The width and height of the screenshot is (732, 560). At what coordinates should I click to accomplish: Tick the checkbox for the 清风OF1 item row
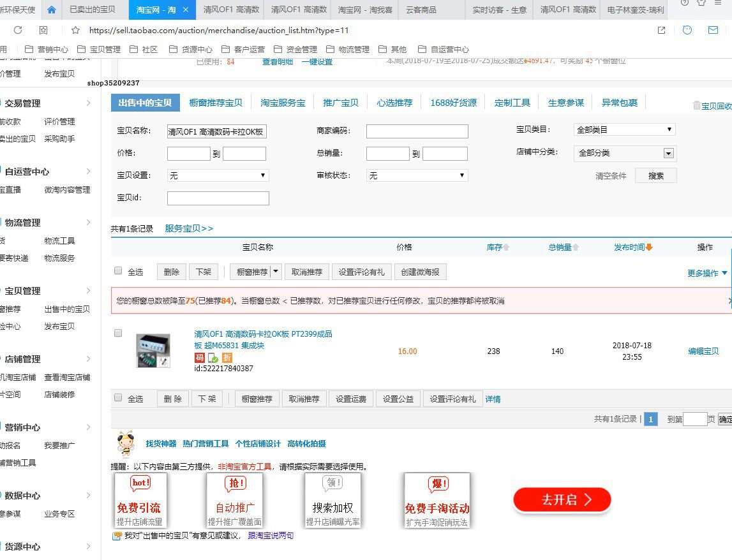point(118,333)
